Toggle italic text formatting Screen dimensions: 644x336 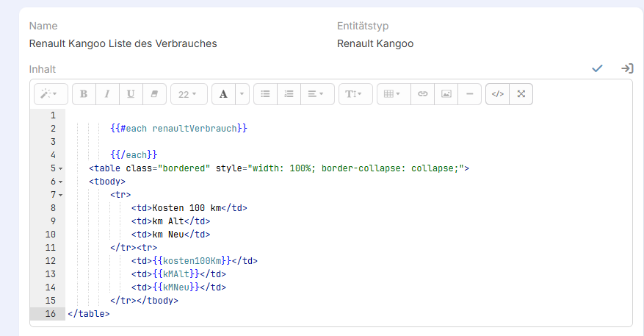(x=107, y=94)
